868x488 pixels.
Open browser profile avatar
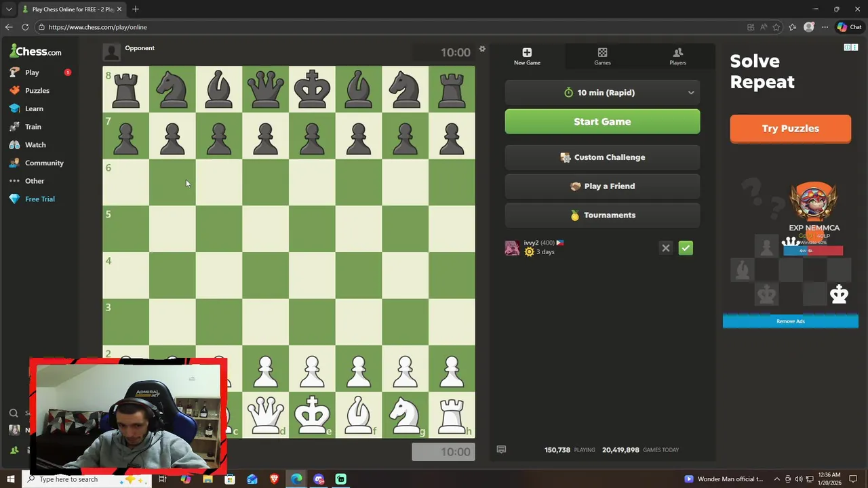coord(808,27)
